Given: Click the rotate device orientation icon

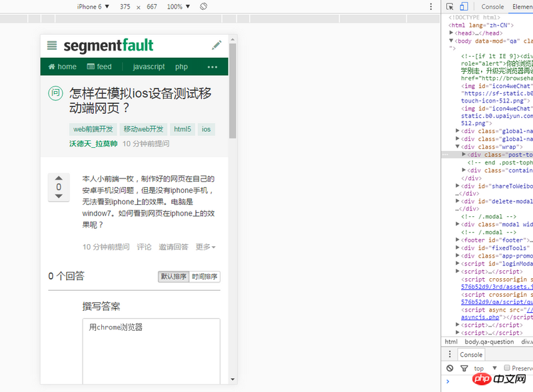Looking at the screenshot, I should tap(204, 7).
